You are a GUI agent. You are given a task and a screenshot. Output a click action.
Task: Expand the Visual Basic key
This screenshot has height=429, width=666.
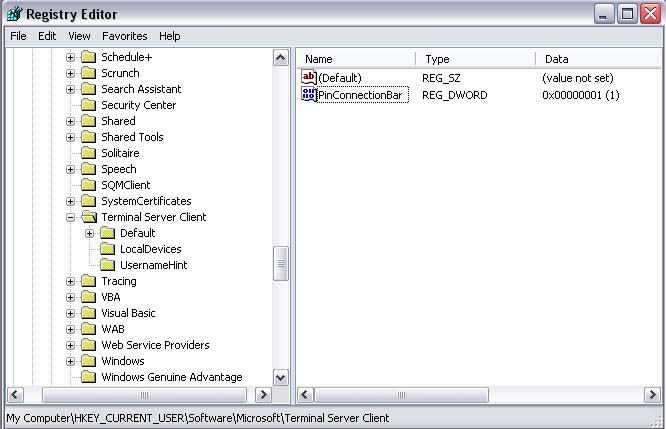coord(71,313)
